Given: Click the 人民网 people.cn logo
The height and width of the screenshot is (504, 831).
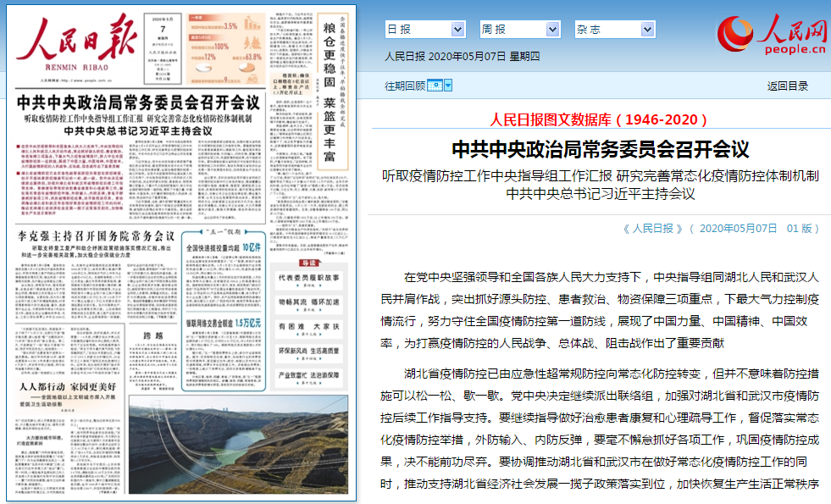Looking at the screenshot, I should (x=773, y=35).
